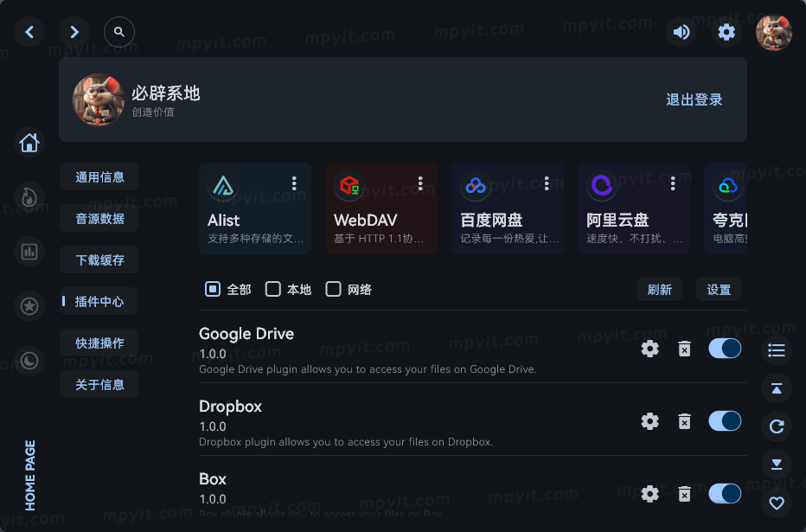Image resolution: width=806 pixels, height=532 pixels.
Task: Click the circular refresh floating button
Action: point(777,426)
